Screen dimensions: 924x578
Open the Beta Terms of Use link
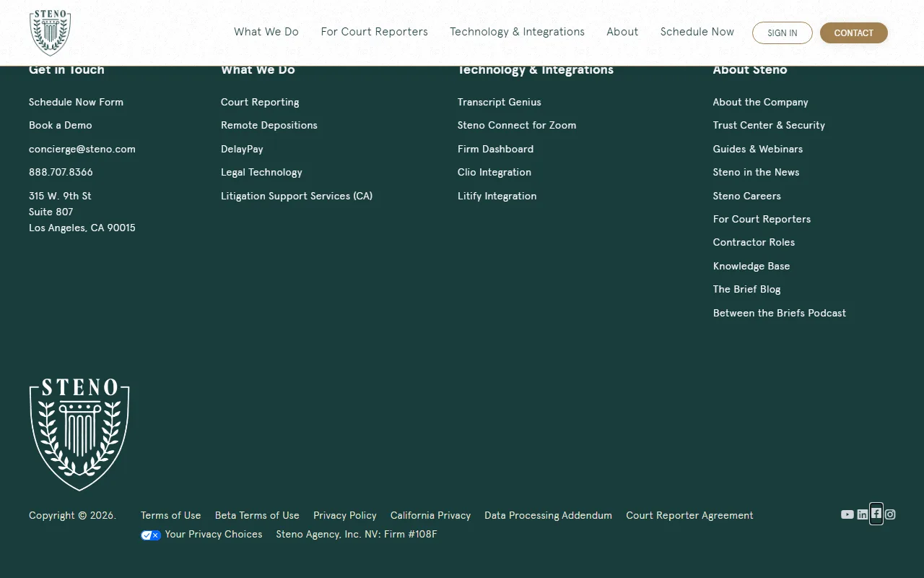click(x=257, y=515)
